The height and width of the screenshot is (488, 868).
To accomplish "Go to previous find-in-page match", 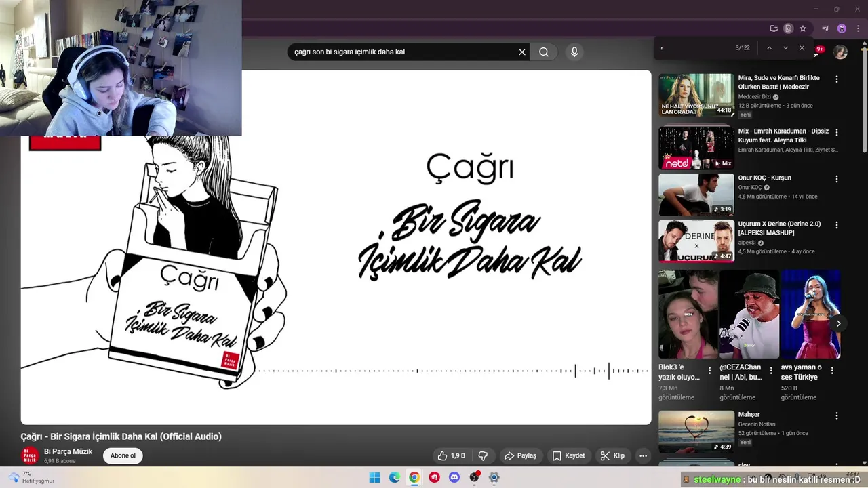I will coord(769,48).
